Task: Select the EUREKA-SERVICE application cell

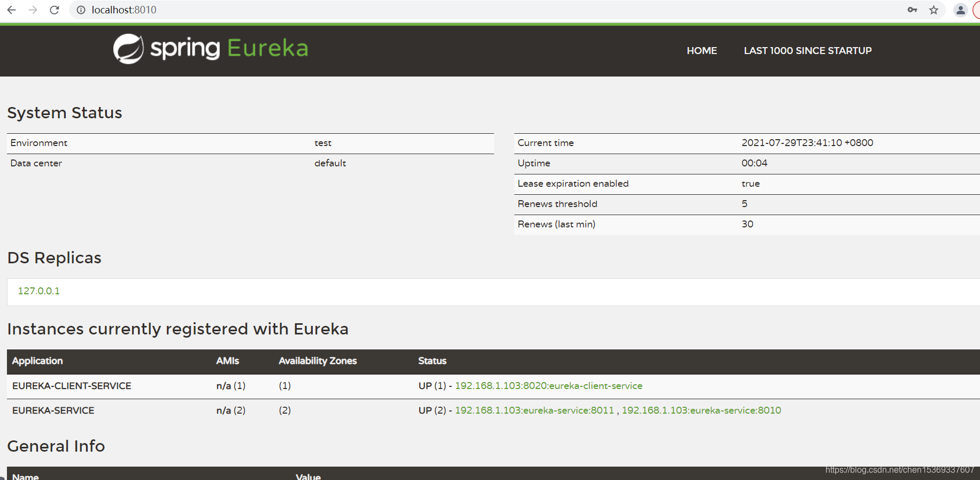Action: tap(53, 410)
